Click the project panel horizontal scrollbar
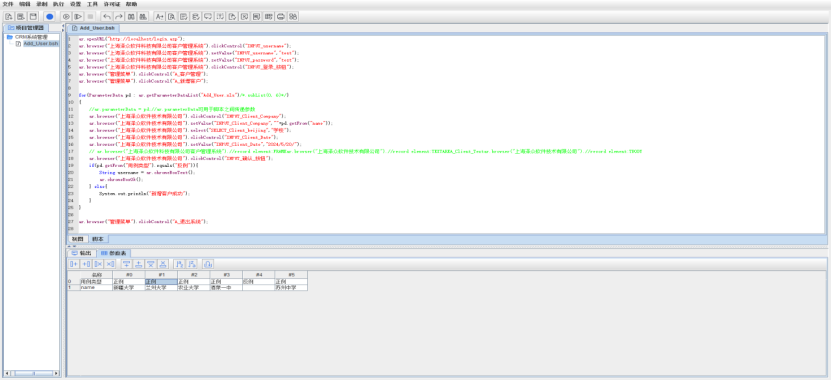Screen dimensions: 831x380 click(x=31, y=373)
